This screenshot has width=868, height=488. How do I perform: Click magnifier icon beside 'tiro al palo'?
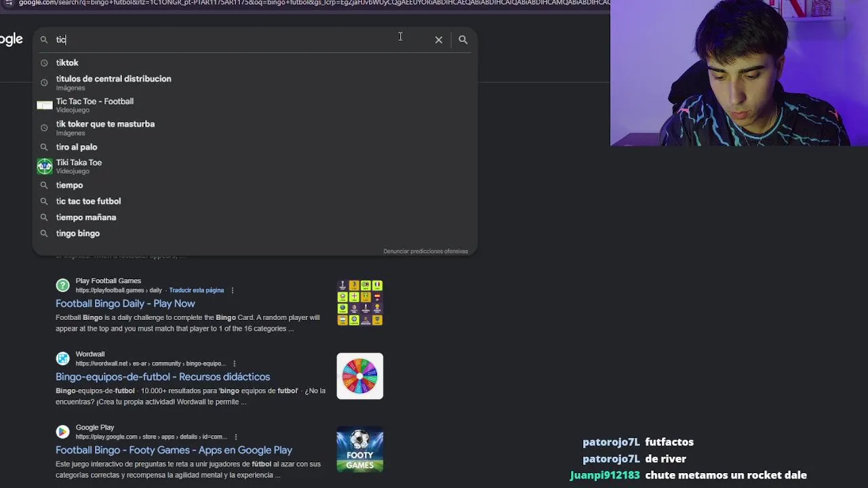[44, 147]
